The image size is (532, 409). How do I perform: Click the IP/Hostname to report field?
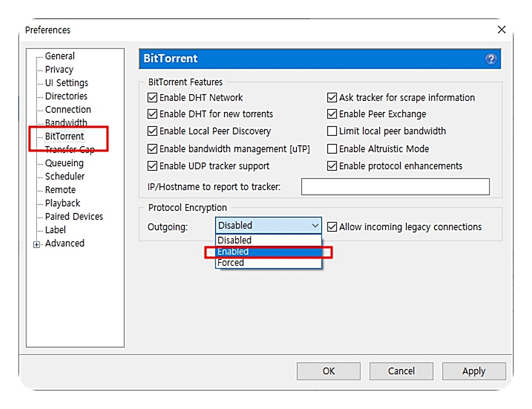(x=395, y=187)
